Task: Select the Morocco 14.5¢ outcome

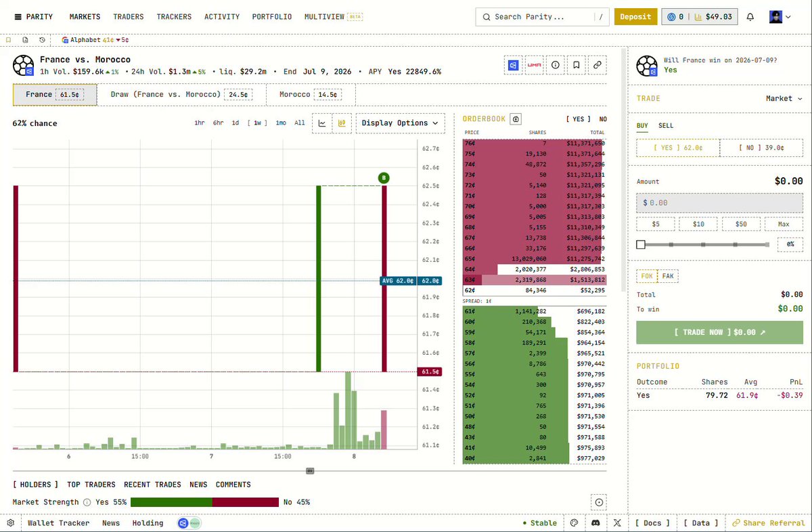Action: (311, 95)
